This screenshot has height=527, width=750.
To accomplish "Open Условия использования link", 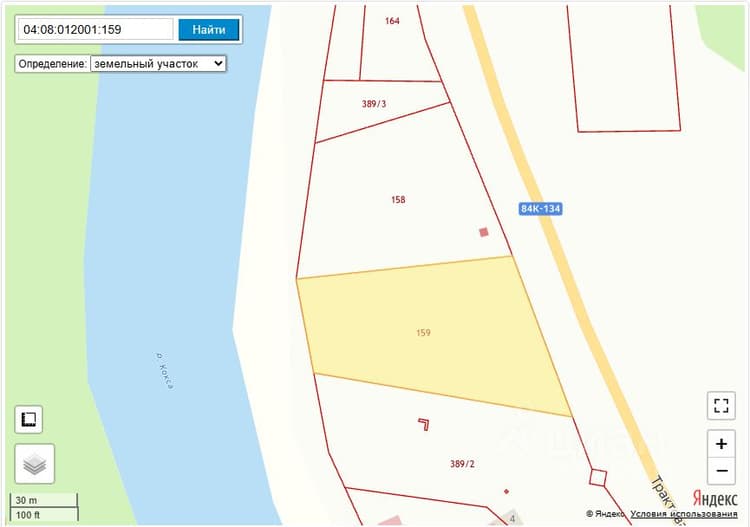I will pyautogui.click(x=684, y=514).
